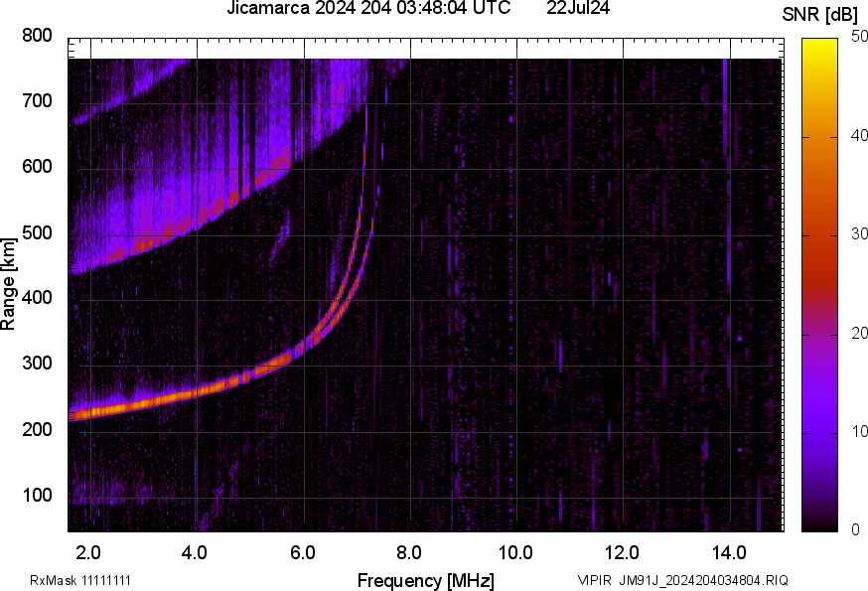
Task: Click the date label '22Jul24'
Action: (578, 8)
